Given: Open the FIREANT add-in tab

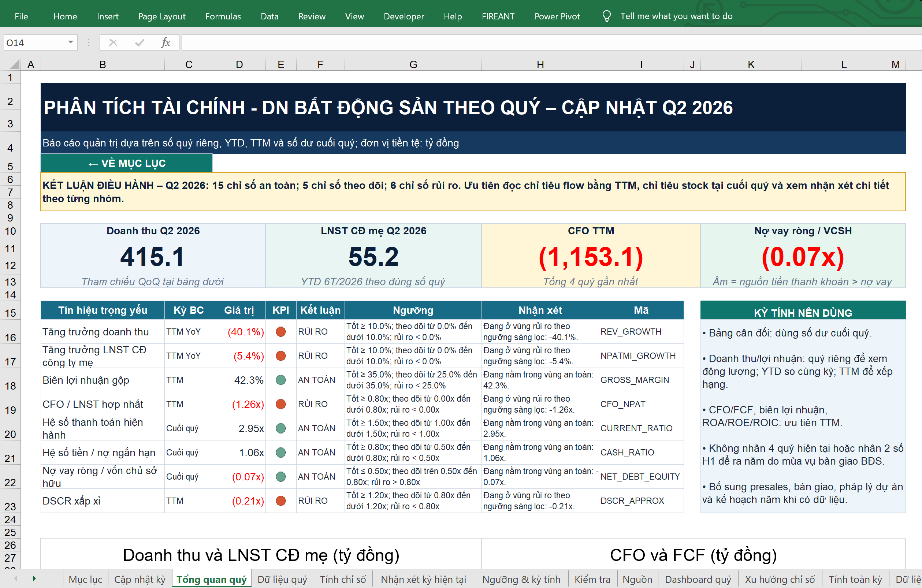Looking at the screenshot, I should pos(498,16).
